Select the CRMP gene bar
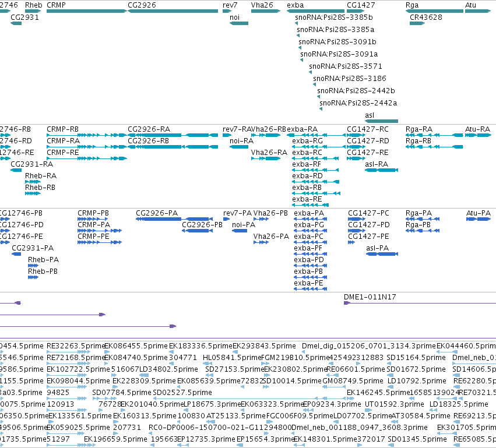 tap(87, 11)
